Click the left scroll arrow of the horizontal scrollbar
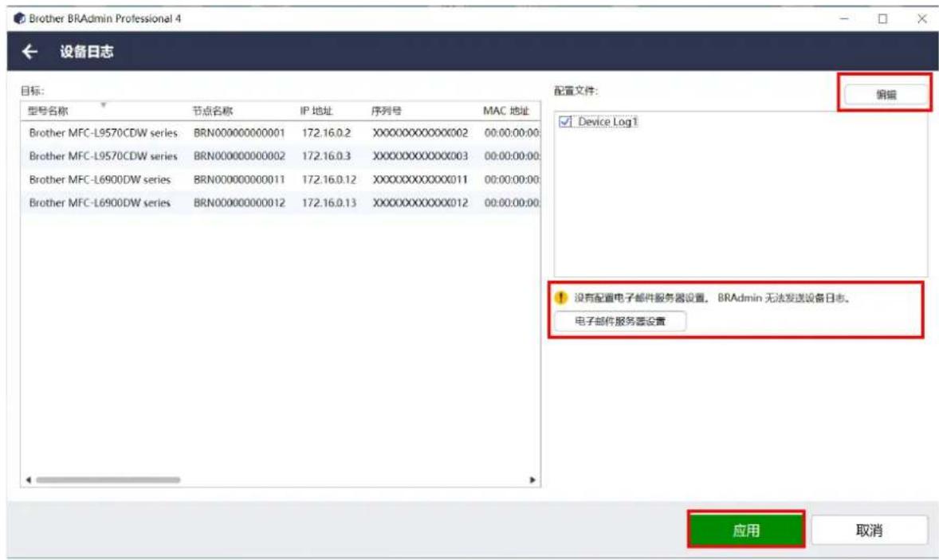Viewport: 939px width, 560px height. (28, 480)
